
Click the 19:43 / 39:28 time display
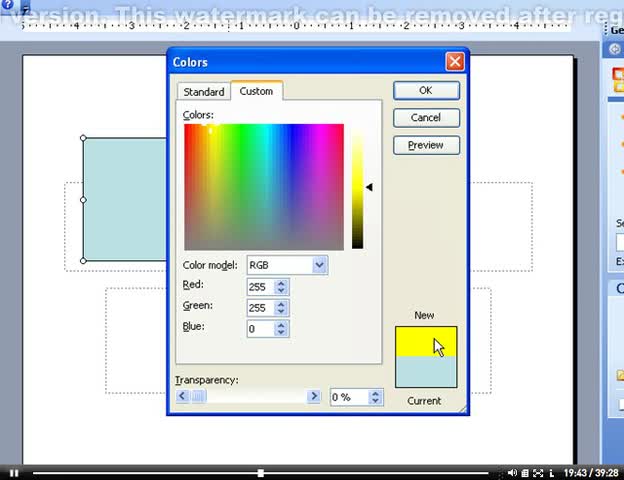[591, 473]
